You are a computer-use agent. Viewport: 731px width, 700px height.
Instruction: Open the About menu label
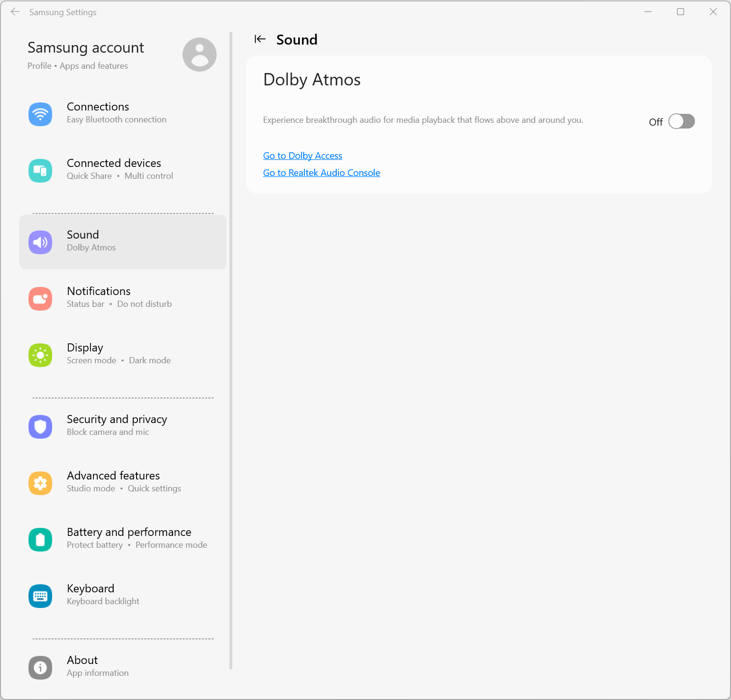point(82,660)
